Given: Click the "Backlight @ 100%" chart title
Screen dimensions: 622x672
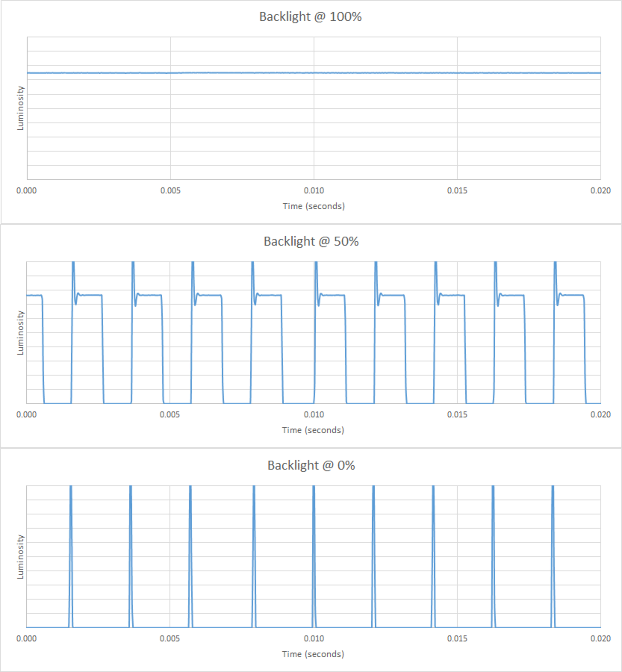Looking at the screenshot, I should (x=310, y=17).
